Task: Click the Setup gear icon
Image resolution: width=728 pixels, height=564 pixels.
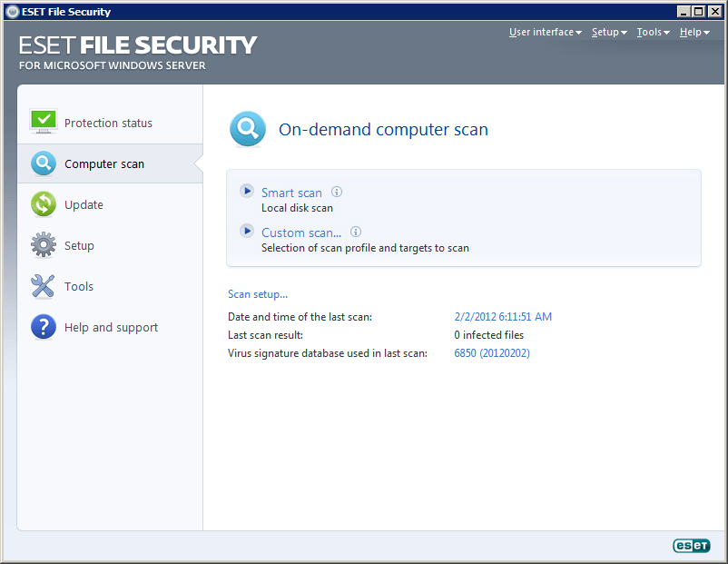Action: (x=44, y=244)
